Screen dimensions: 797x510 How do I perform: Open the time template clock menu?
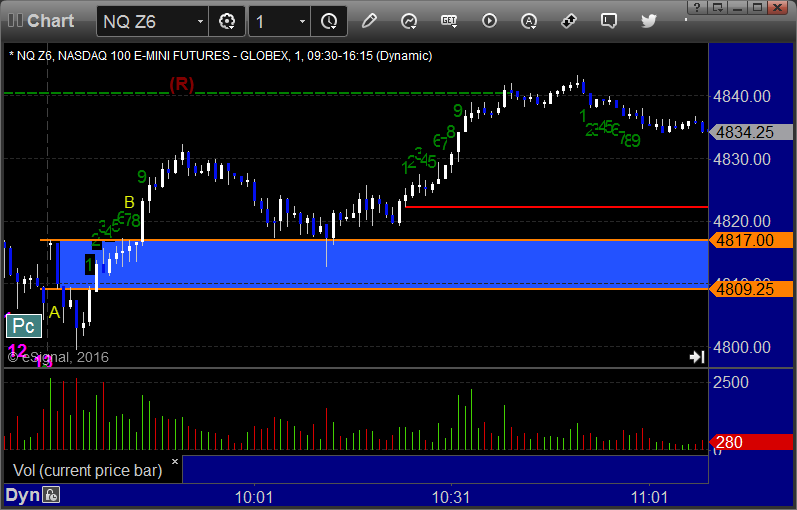click(329, 21)
